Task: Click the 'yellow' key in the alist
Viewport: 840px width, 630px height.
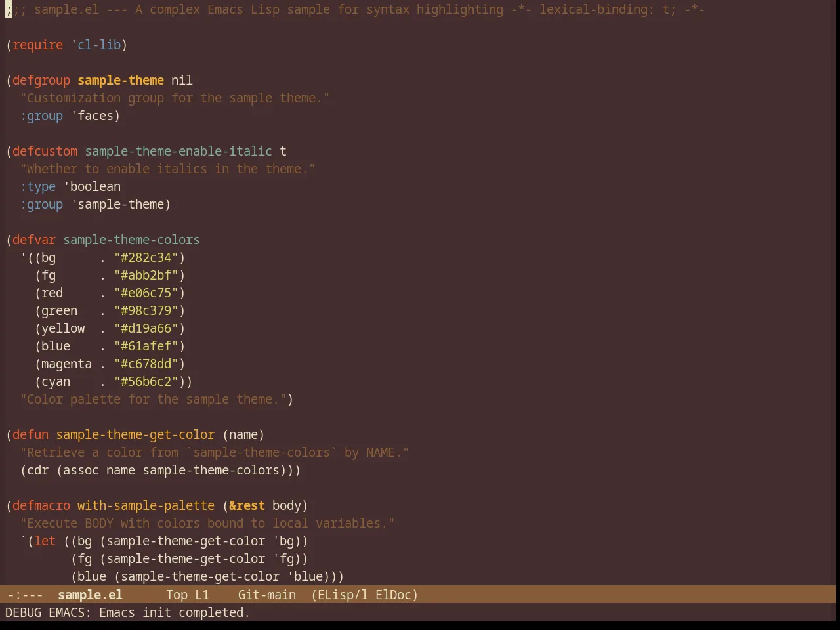Action: tap(63, 328)
